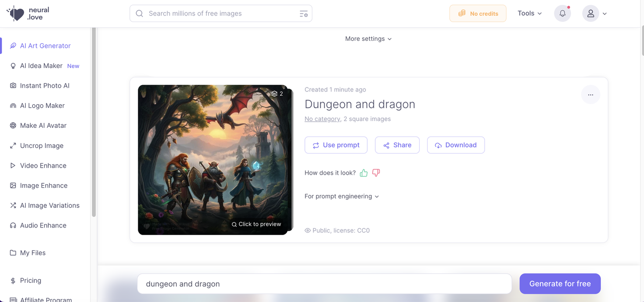Download the generated image
The height and width of the screenshot is (302, 644).
456,145
